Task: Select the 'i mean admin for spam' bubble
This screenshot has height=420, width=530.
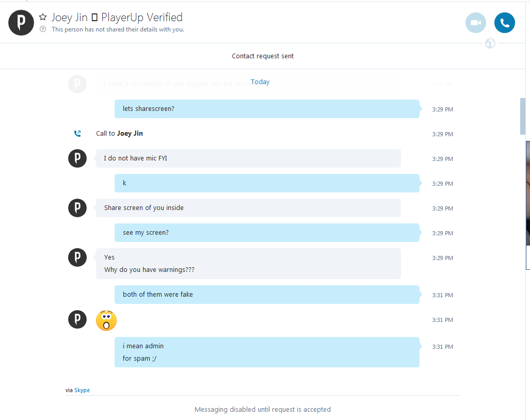Action: (x=267, y=352)
